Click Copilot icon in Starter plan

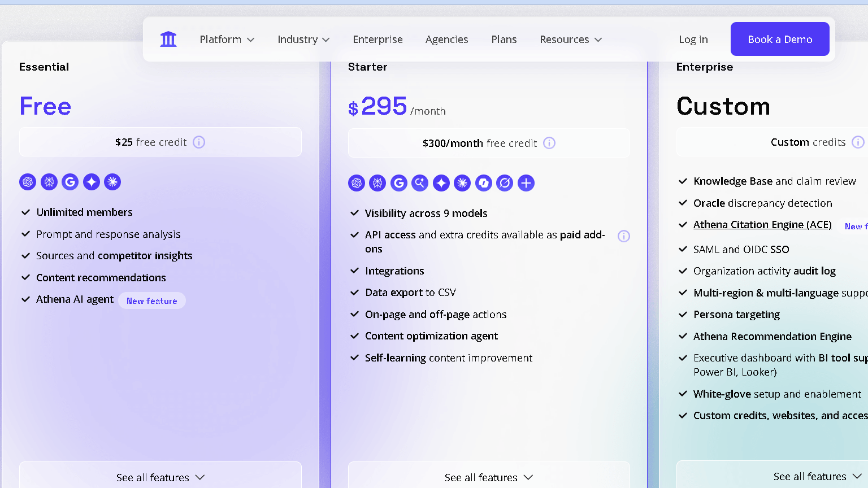click(x=484, y=183)
